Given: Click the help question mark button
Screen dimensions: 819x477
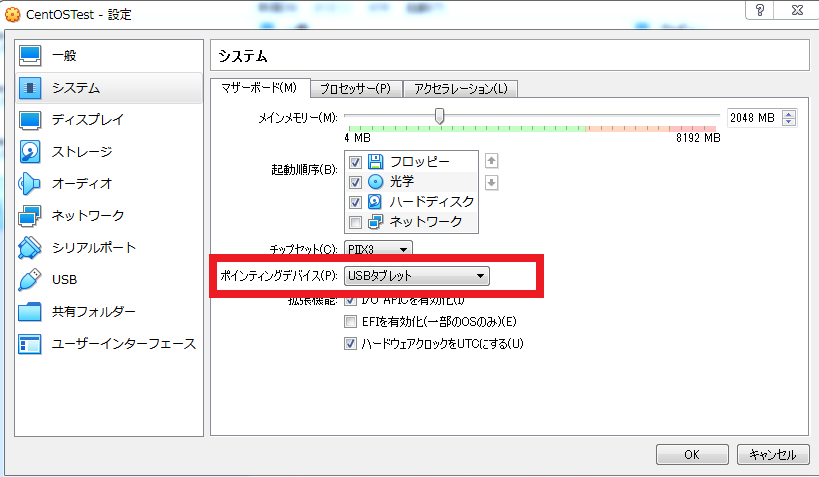Looking at the screenshot, I should (x=759, y=9).
